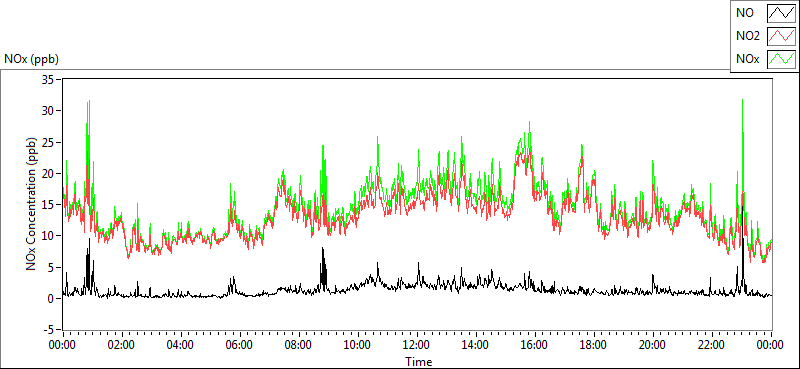Click the 02:00 time axis label

click(x=121, y=345)
